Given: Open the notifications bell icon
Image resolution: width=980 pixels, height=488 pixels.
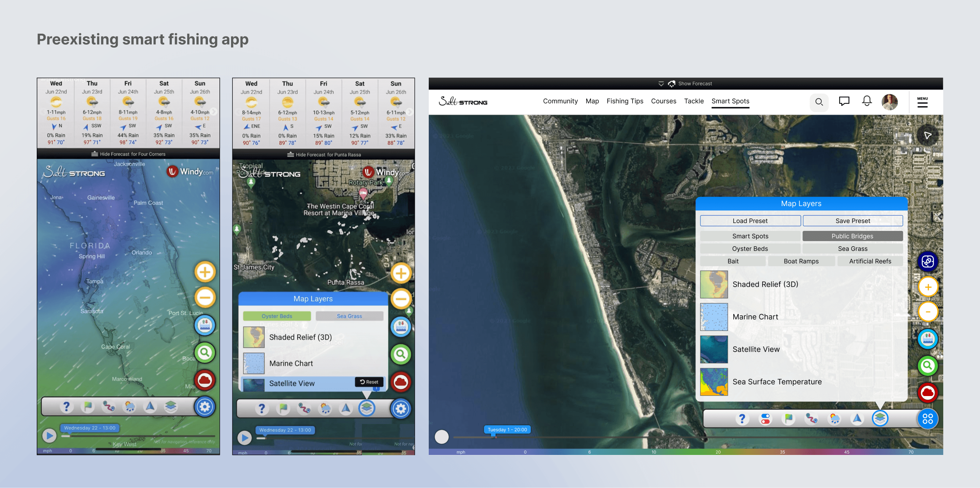Looking at the screenshot, I should coord(867,101).
